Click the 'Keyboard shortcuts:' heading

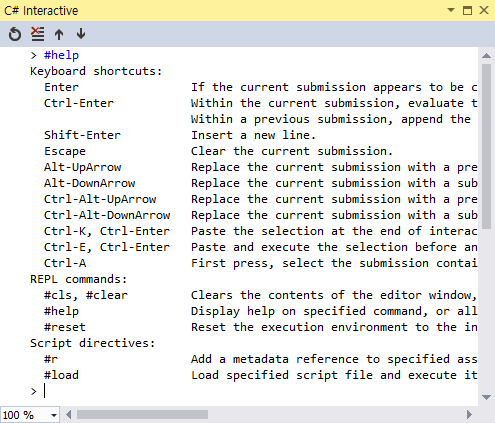(96, 71)
